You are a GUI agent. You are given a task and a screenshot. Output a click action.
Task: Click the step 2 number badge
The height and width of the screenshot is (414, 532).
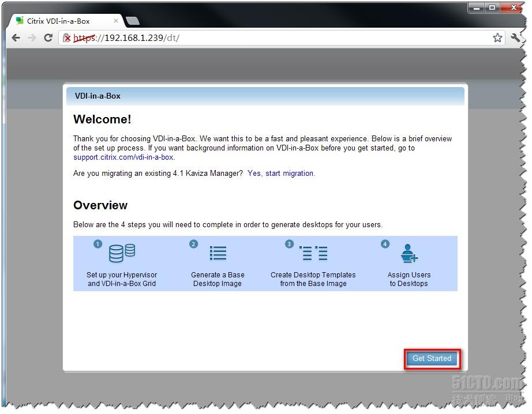tap(193, 244)
